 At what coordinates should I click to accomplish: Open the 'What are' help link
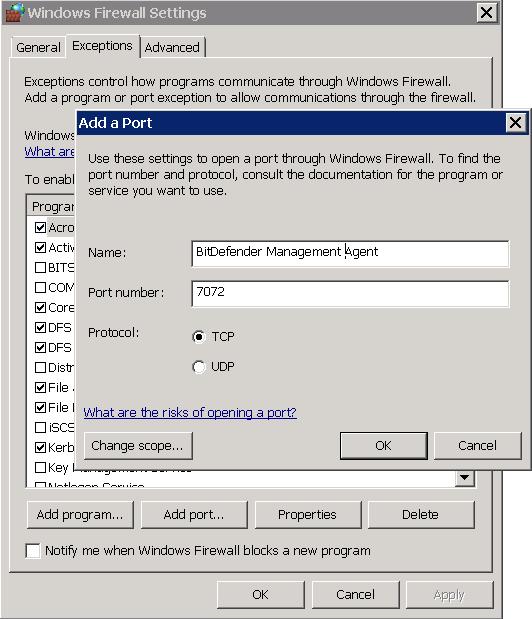tap(49, 152)
